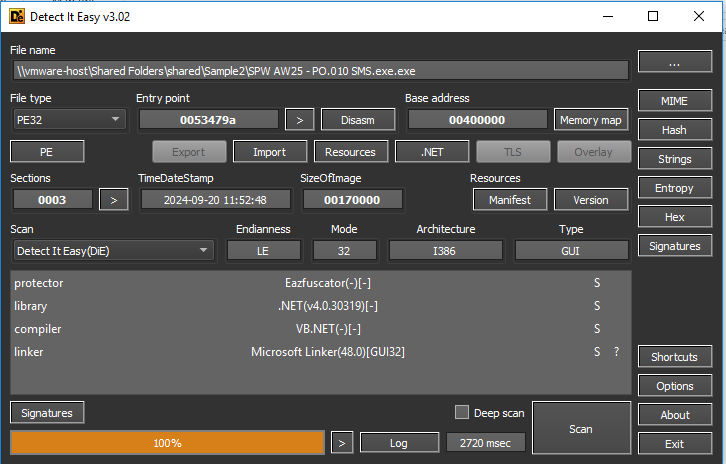This screenshot has width=726, height=464.
Task: Open Disasm at entry point
Action: coord(358,120)
